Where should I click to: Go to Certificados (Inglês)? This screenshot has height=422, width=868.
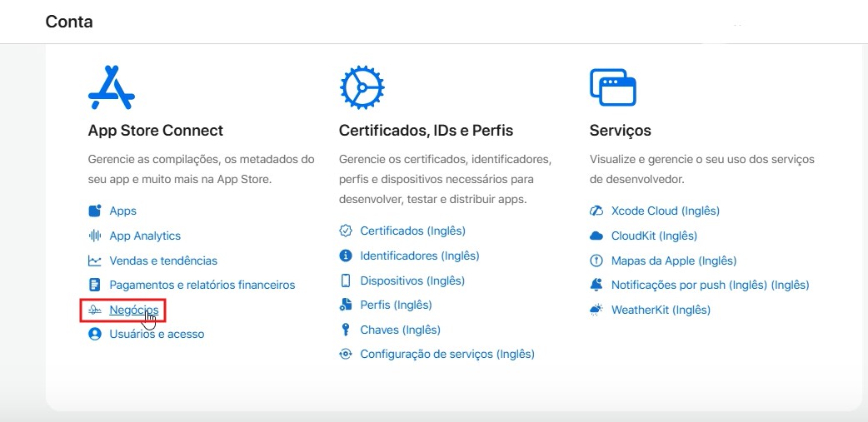(412, 231)
